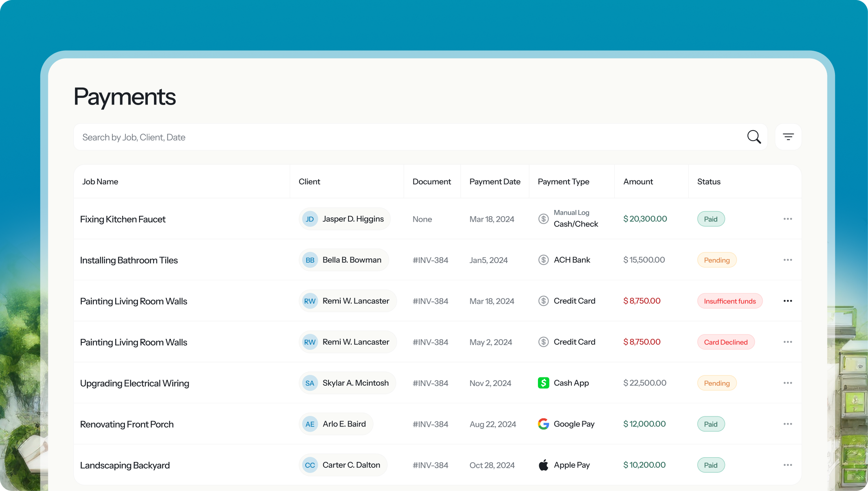
Task: Click the Cash App logo icon
Action: [x=543, y=383]
